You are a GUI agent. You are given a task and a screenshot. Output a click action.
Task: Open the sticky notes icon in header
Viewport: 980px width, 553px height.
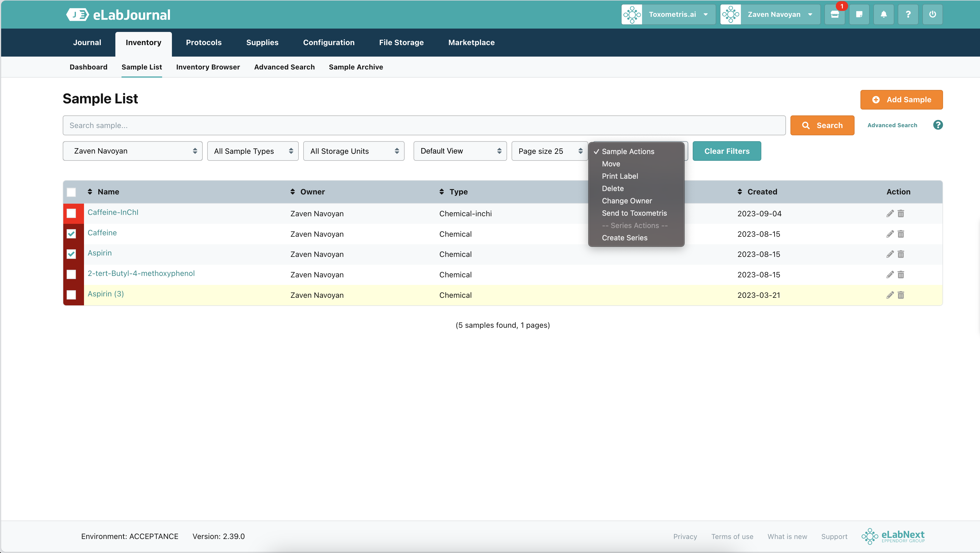859,15
